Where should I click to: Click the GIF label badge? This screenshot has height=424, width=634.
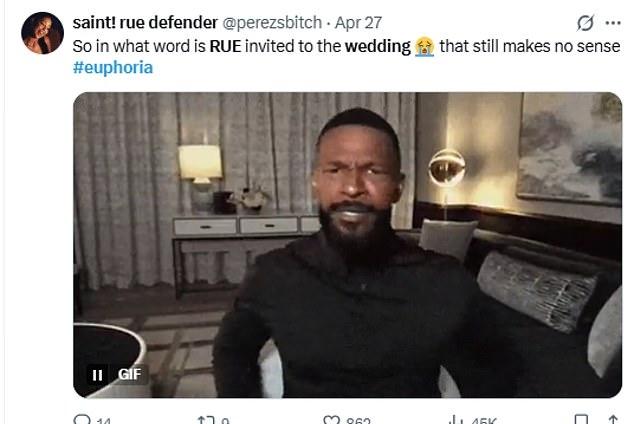[130, 374]
